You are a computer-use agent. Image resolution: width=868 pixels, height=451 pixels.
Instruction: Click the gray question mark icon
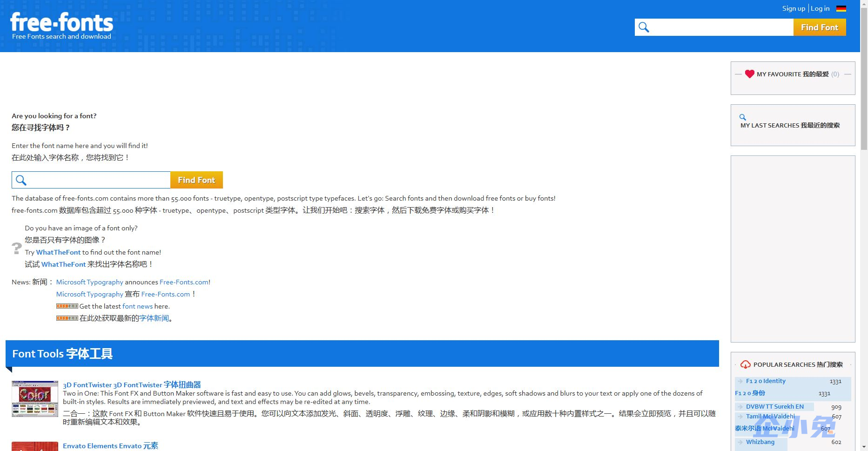17,248
